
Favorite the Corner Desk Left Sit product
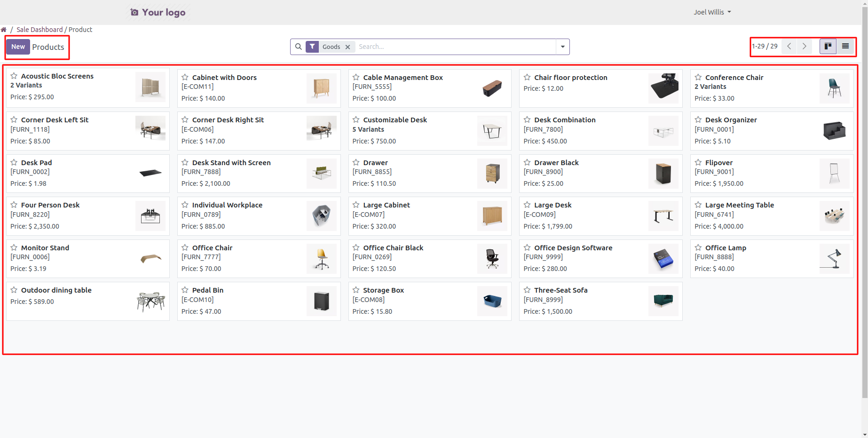tap(14, 119)
